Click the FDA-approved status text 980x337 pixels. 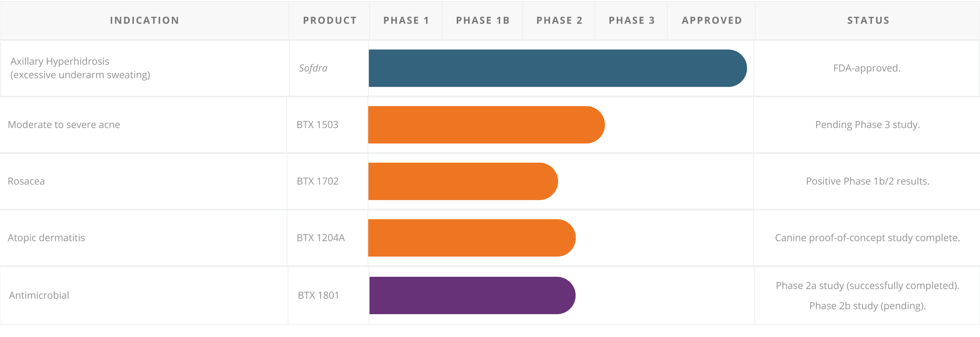pos(867,68)
